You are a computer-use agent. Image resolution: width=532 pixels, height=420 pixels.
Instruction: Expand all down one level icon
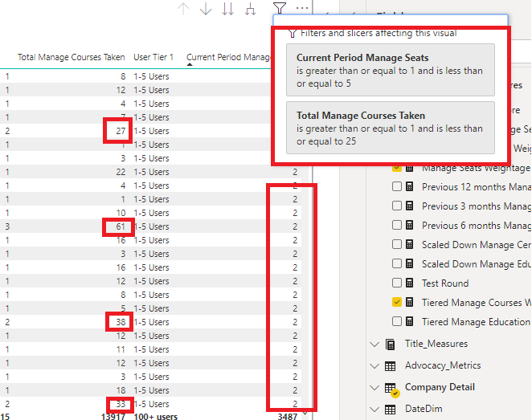tap(251, 9)
